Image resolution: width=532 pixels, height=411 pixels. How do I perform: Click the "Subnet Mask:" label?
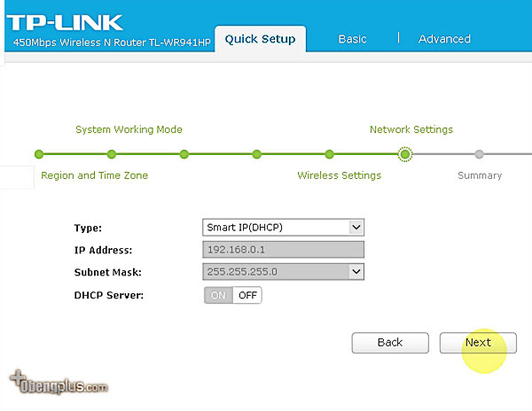click(x=107, y=272)
